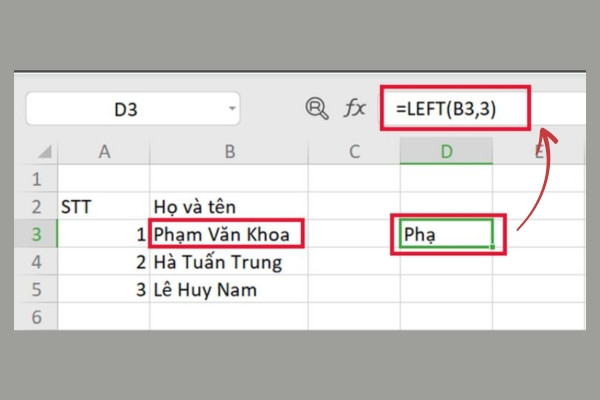Click cell D3 showing Phạ
600x400 pixels.
[x=446, y=234]
